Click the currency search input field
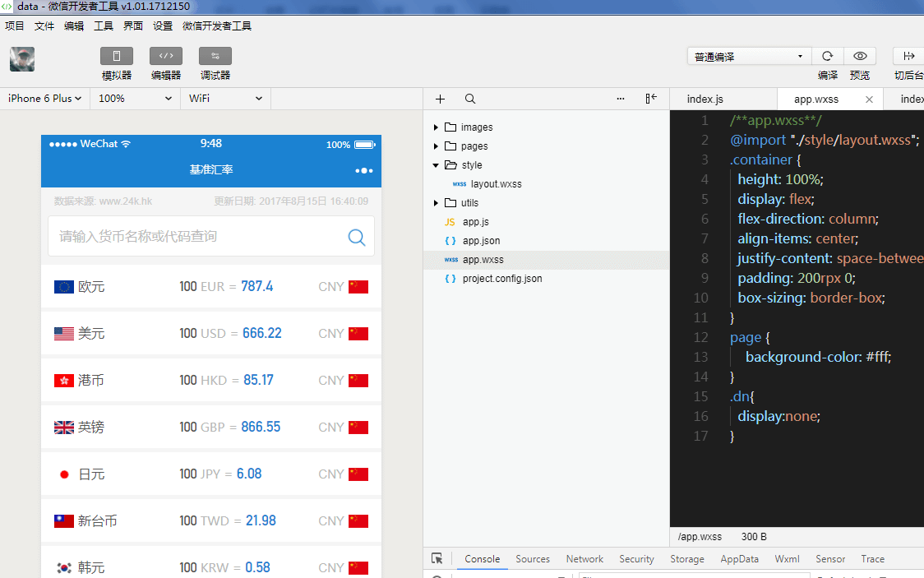The width and height of the screenshot is (924, 578). click(197, 237)
